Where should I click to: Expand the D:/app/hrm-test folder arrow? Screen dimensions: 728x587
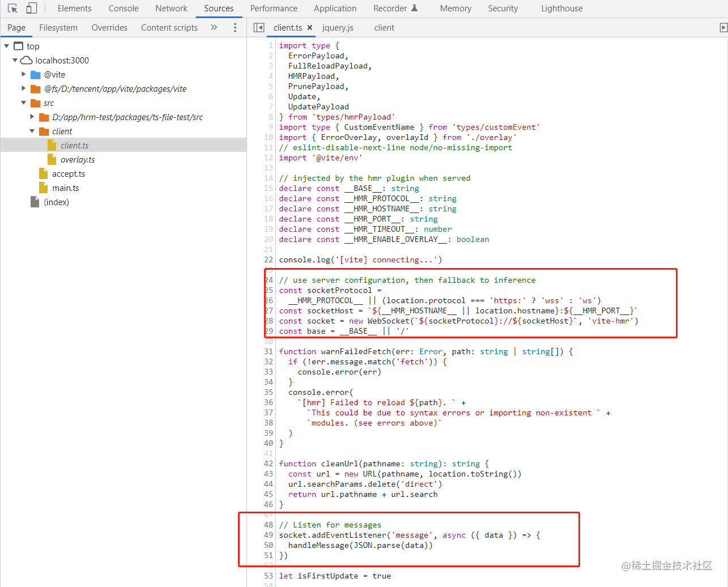tap(32, 117)
